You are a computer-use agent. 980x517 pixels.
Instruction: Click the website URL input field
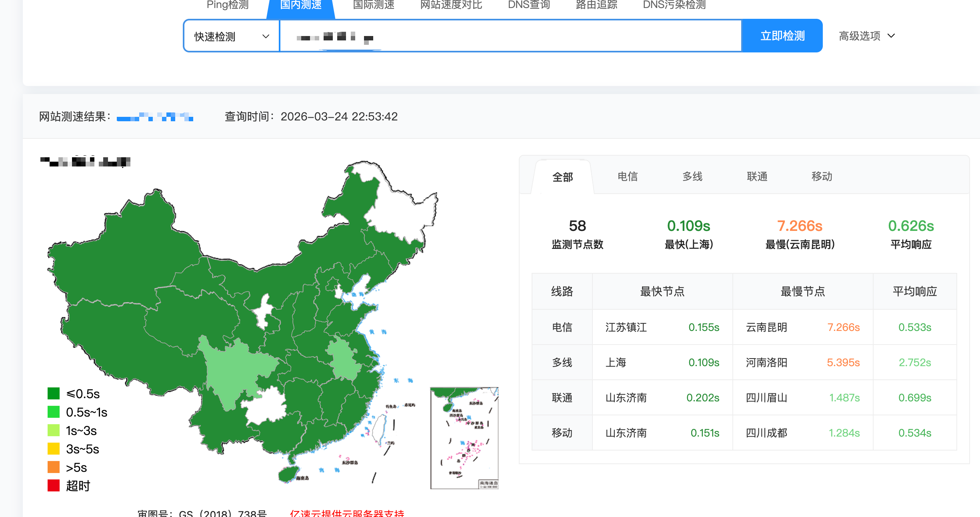point(508,36)
